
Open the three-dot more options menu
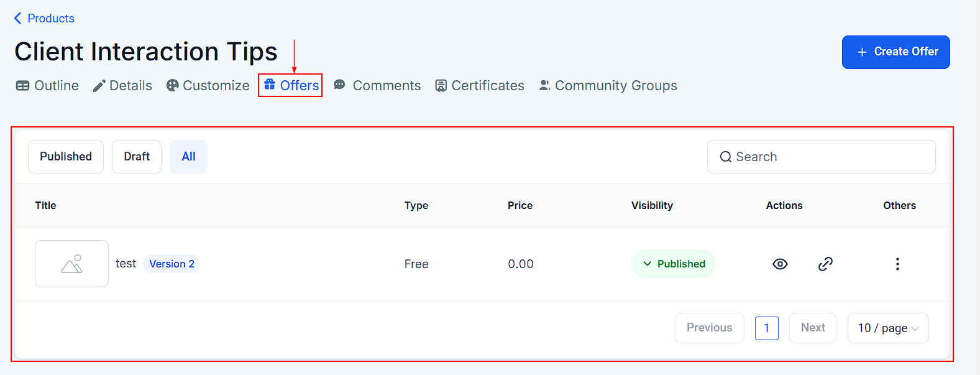[897, 264]
